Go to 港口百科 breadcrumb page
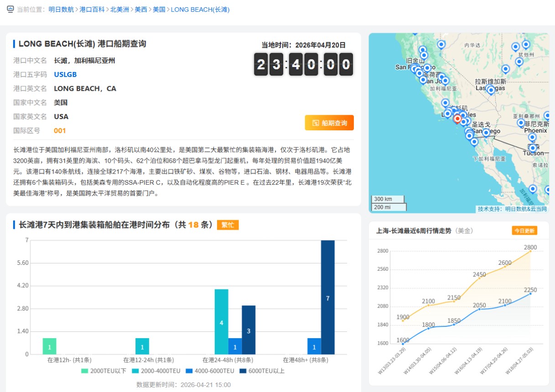Screen dimensions: 555x392 pyautogui.click(x=92, y=10)
